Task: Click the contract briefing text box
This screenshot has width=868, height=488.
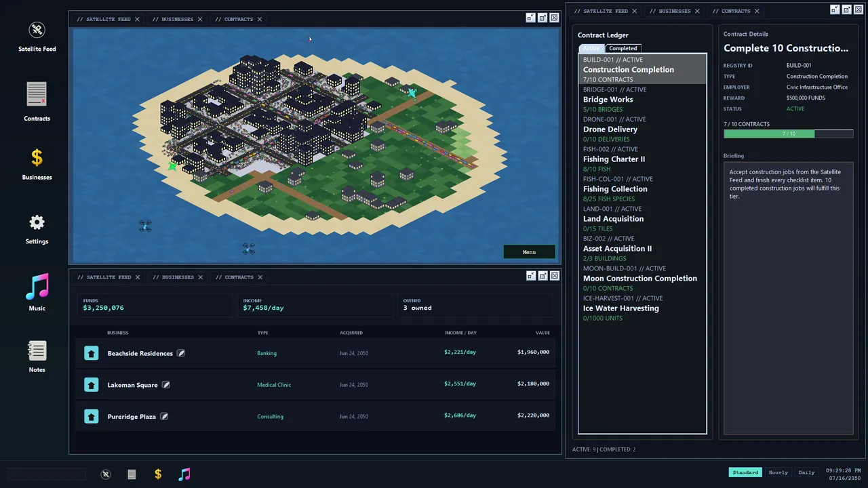Action: pos(788,298)
